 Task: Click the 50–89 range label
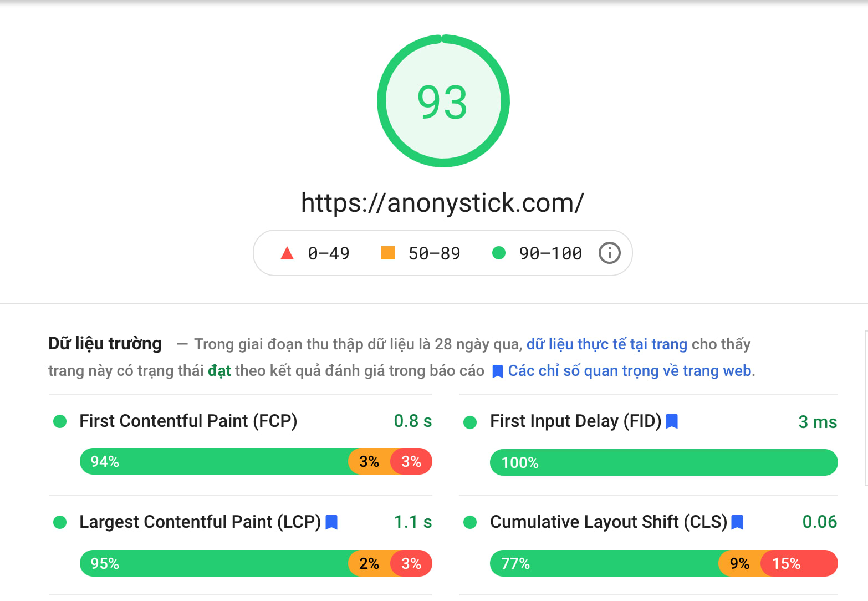click(x=435, y=253)
